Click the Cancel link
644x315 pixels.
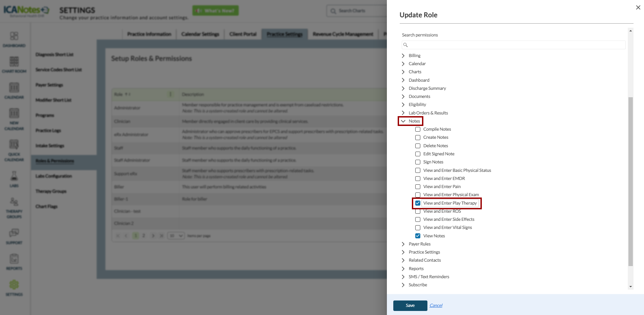(x=436, y=306)
